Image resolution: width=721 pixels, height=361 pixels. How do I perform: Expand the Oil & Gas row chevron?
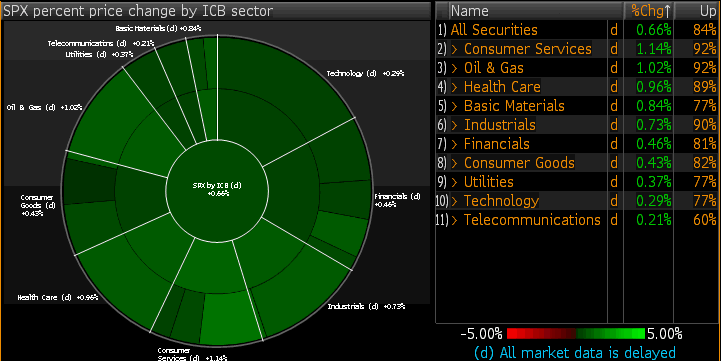(454, 68)
